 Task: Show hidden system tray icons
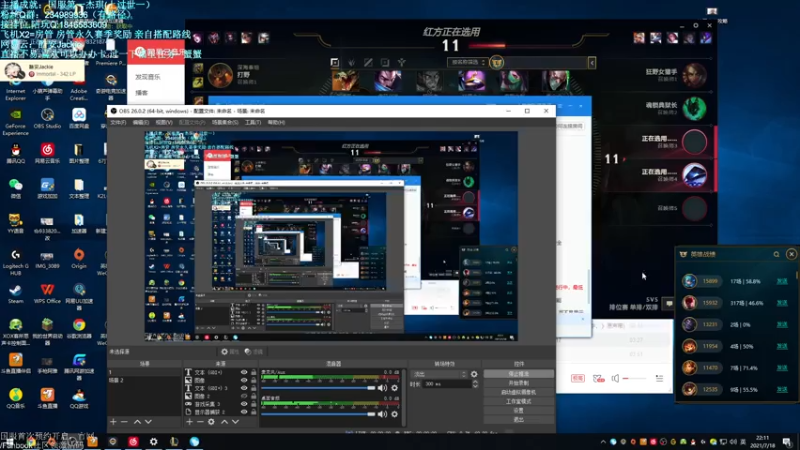click(x=603, y=442)
